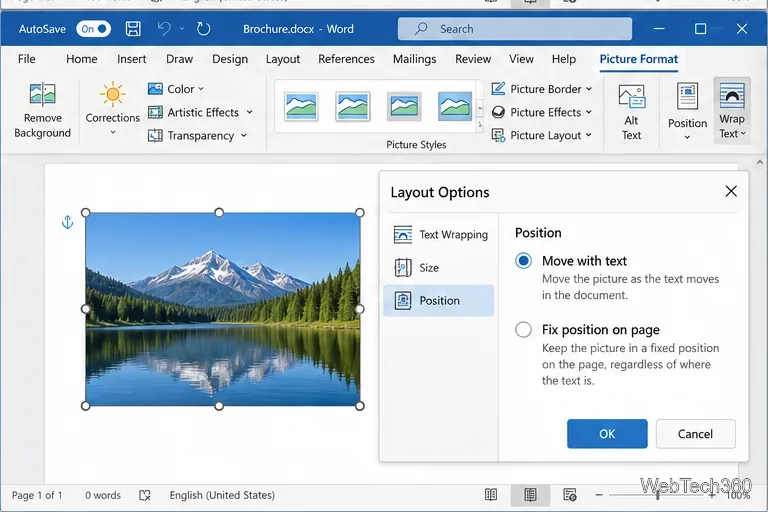Select the Move with text radio button
The width and height of the screenshot is (768, 512).
523,261
